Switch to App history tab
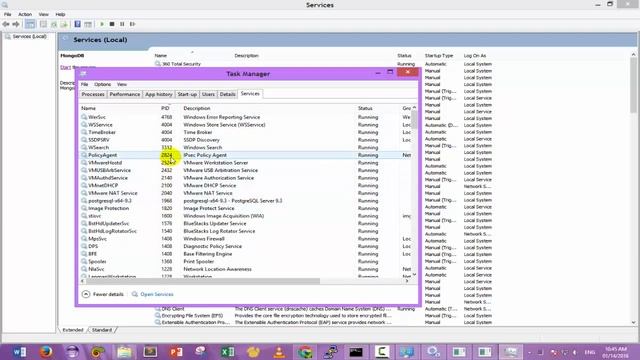The height and width of the screenshot is (360, 640). [x=159, y=94]
